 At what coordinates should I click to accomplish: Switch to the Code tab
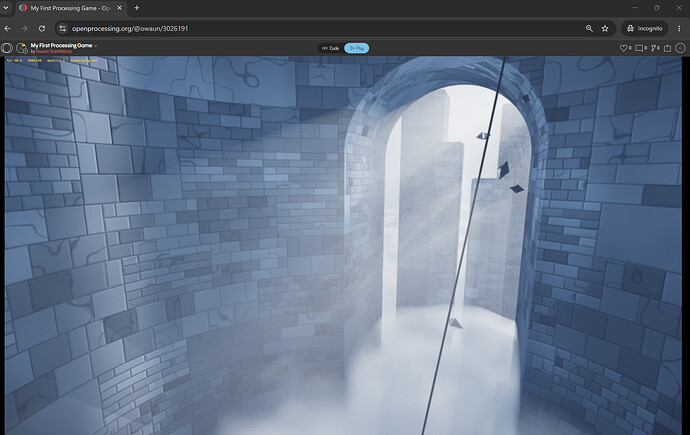(x=330, y=48)
